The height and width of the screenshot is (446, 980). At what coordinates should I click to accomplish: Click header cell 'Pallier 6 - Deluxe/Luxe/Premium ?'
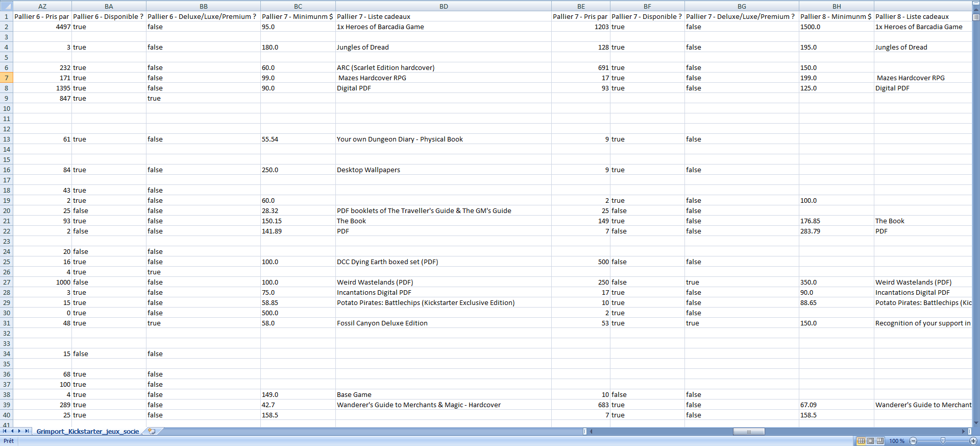tap(203, 16)
